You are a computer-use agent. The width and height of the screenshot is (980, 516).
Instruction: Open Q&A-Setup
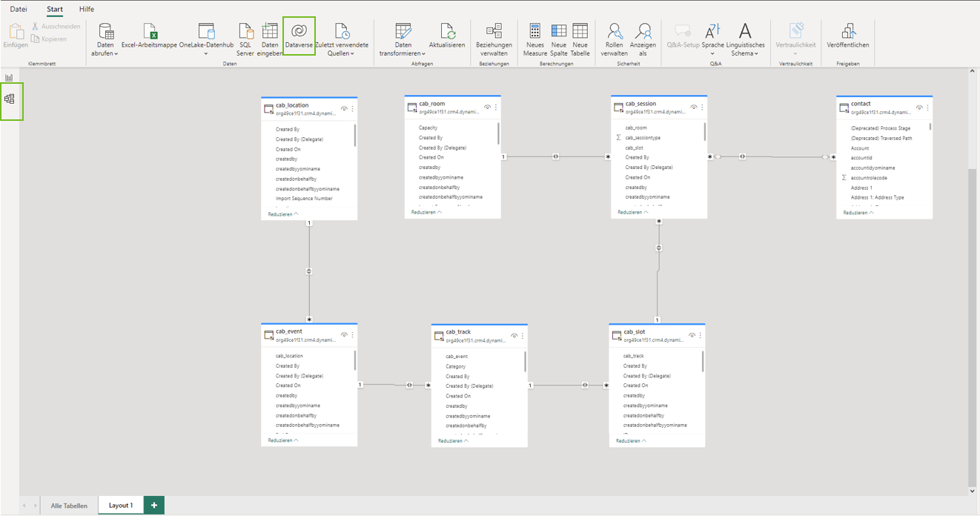683,37
